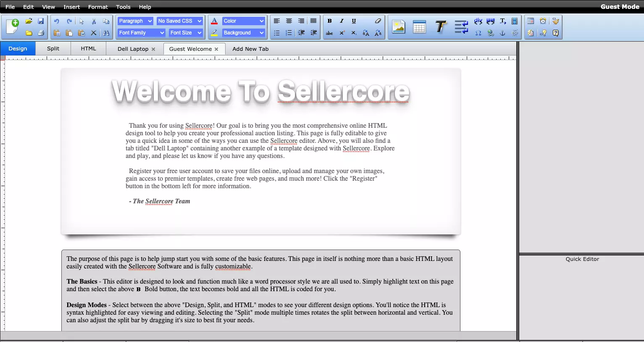Viewport: 644px width, 342px height.
Task: Insert time with the alarm clock icon
Action: 543,21
